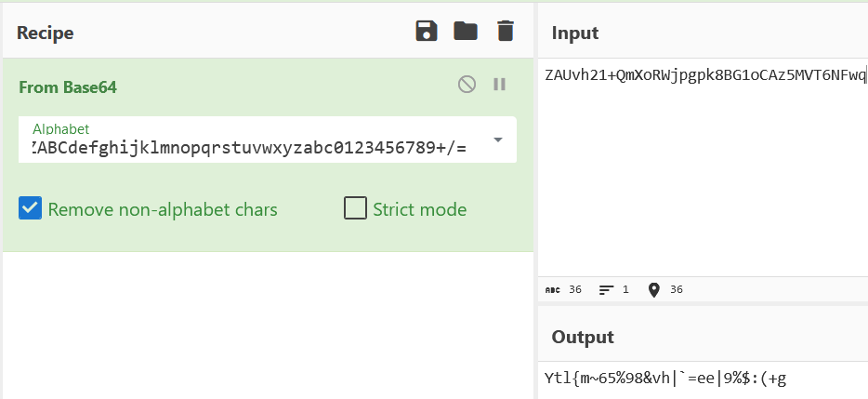The width and height of the screenshot is (868, 399).
Task: Click the Input panel heading
Action: (575, 33)
